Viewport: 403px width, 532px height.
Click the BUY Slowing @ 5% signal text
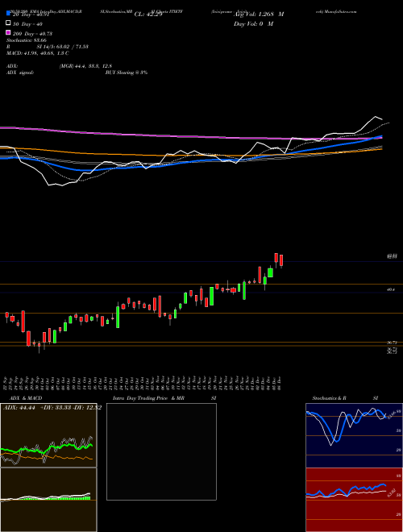coord(127,73)
